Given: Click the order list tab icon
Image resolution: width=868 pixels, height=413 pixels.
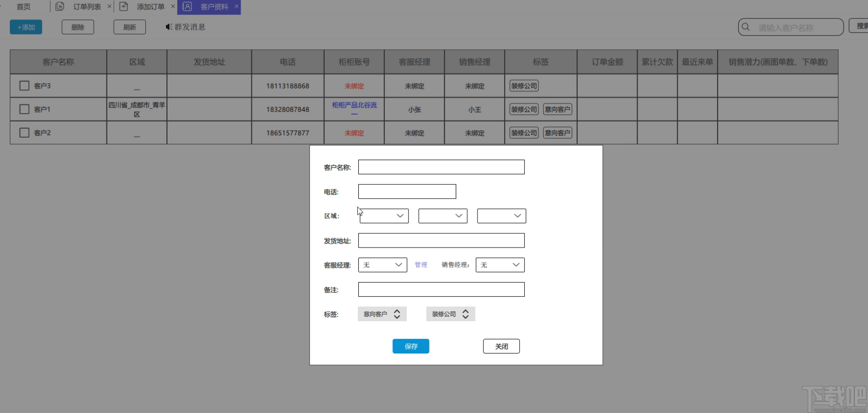Looking at the screenshot, I should pos(60,6).
